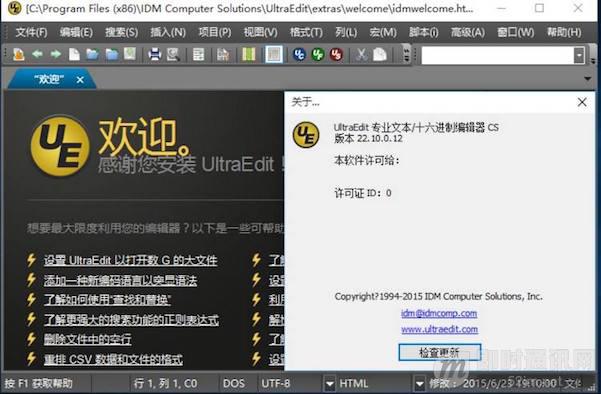
Task: Click the 检查更新 button
Action: click(x=440, y=352)
